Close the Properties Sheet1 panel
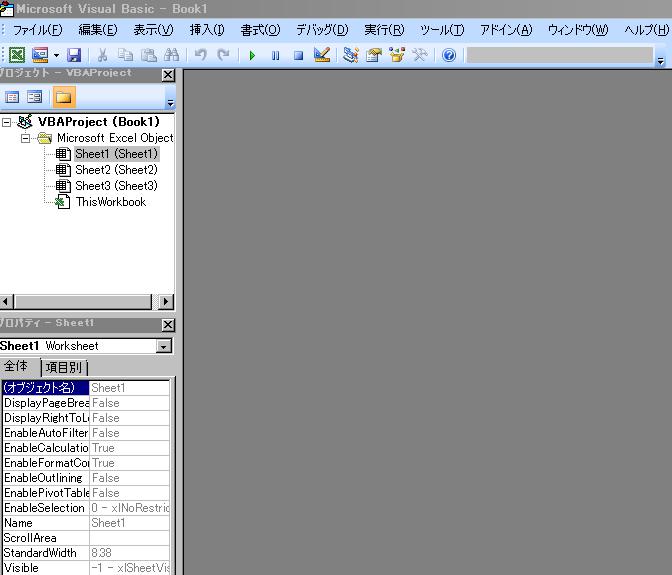The width and height of the screenshot is (672, 575). [168, 325]
